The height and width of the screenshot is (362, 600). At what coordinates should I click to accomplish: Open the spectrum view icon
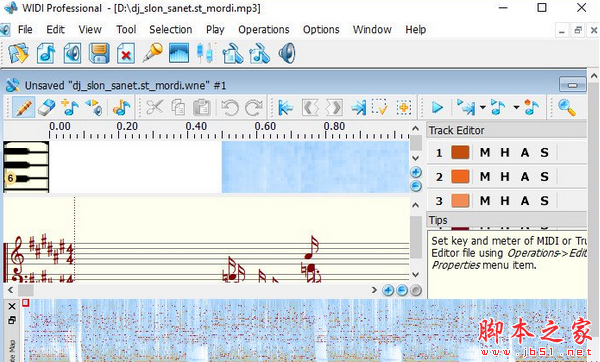pyautogui.click(x=179, y=53)
